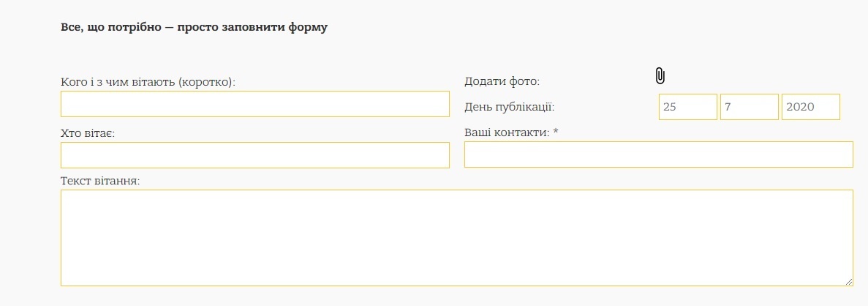Image resolution: width=868 pixels, height=306 pixels.
Task: Click the 'День публікації:' label
Action: (509, 107)
